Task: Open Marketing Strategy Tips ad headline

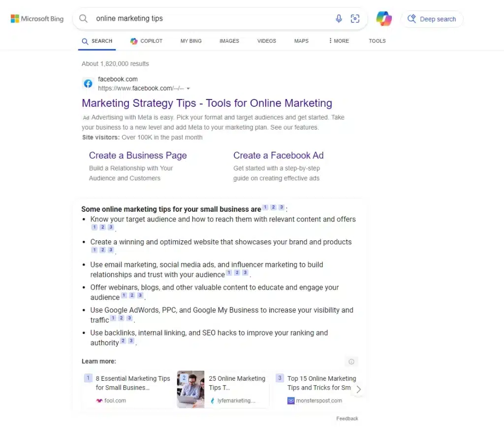Action: click(207, 103)
